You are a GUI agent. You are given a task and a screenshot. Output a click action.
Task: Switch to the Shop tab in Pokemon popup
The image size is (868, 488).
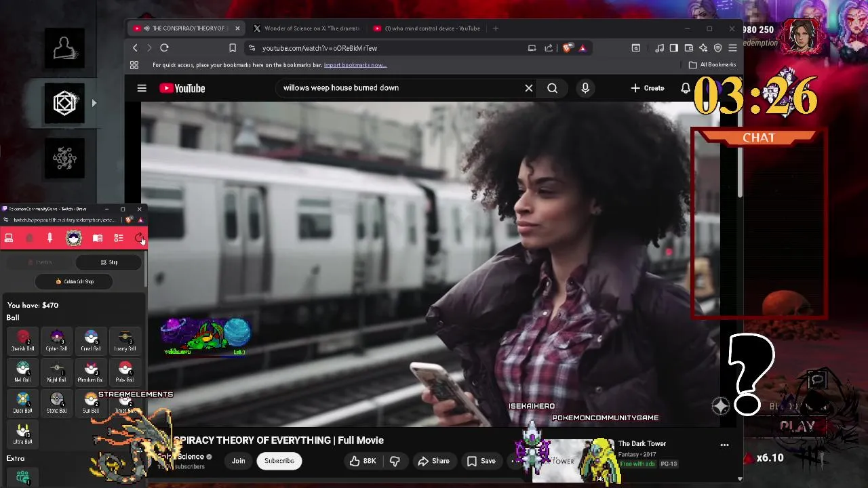(109, 262)
